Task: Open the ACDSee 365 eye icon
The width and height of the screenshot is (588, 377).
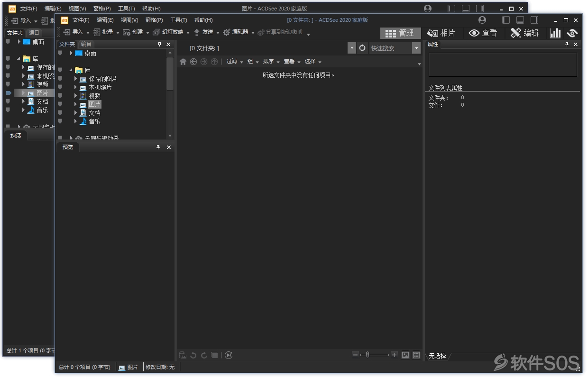Action: [572, 33]
